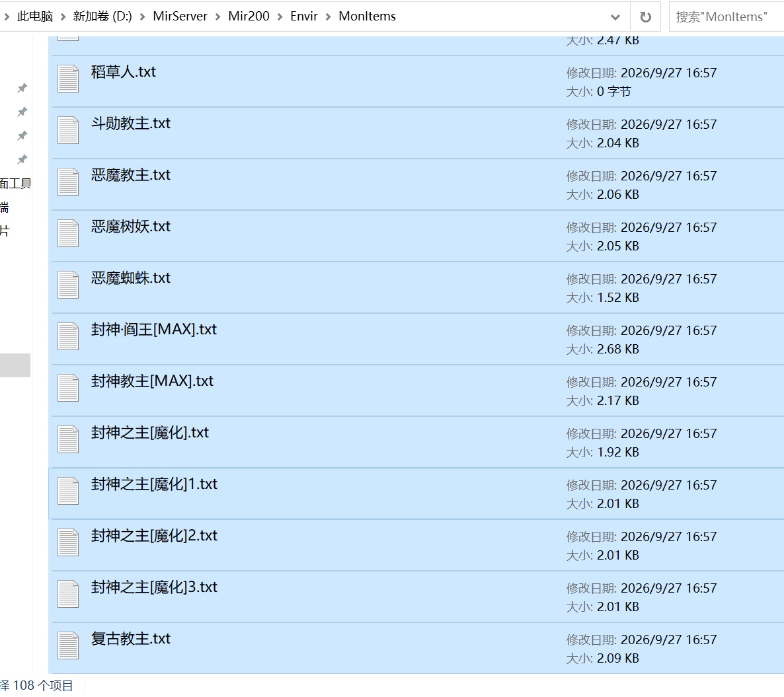This screenshot has height=697, width=784.
Task: Select the file name 封神·阎王[MAX].txt
Action: 154,329
